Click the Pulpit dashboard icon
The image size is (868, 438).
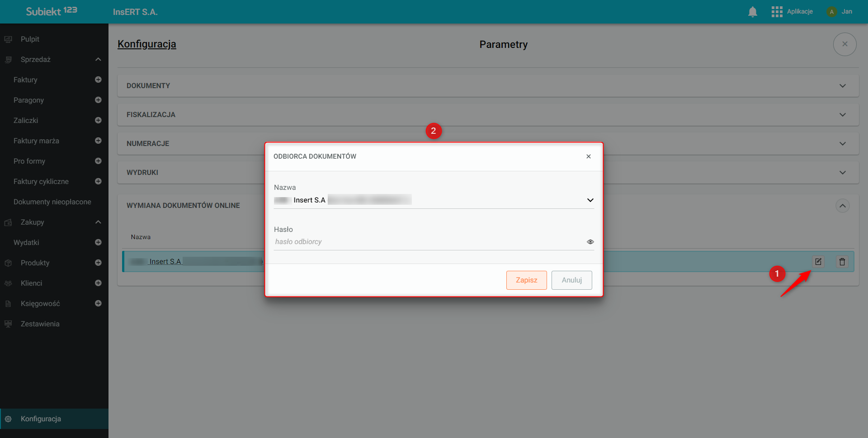tap(8, 39)
